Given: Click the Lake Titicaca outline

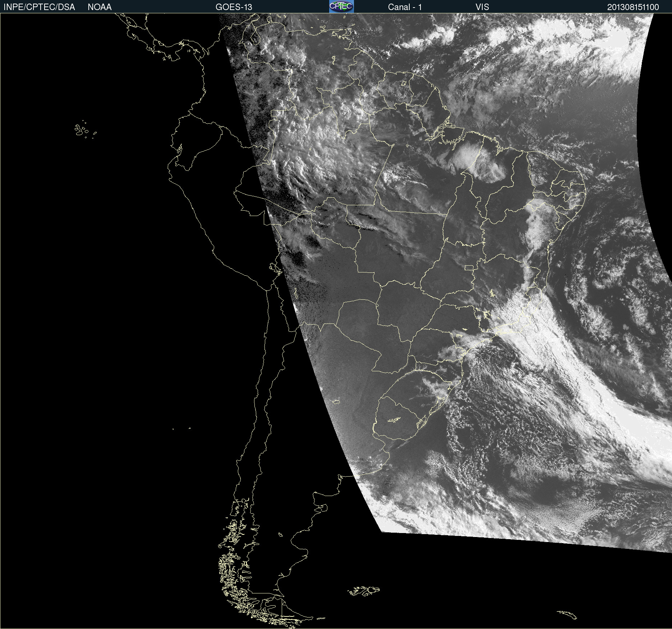Looking at the screenshot, I should 275,268.
